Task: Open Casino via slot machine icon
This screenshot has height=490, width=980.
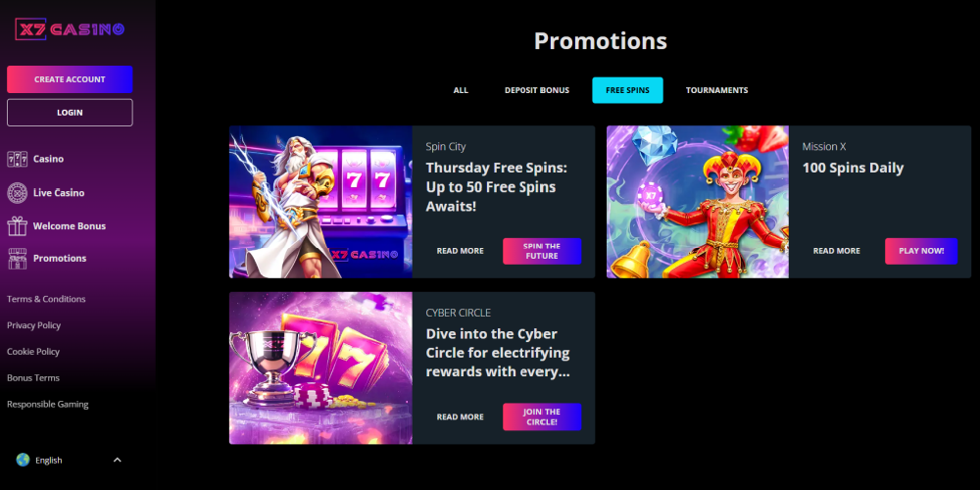Action: (x=17, y=159)
